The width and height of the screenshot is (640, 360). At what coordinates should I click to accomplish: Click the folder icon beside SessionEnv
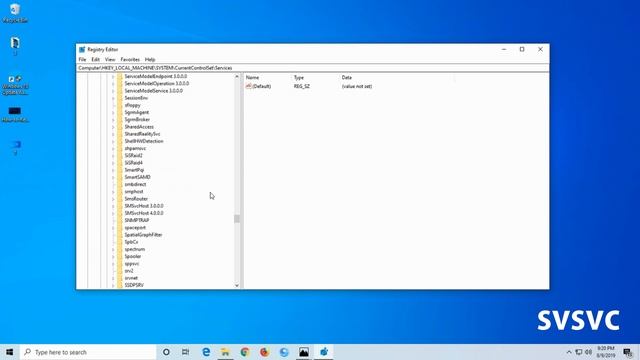point(120,98)
